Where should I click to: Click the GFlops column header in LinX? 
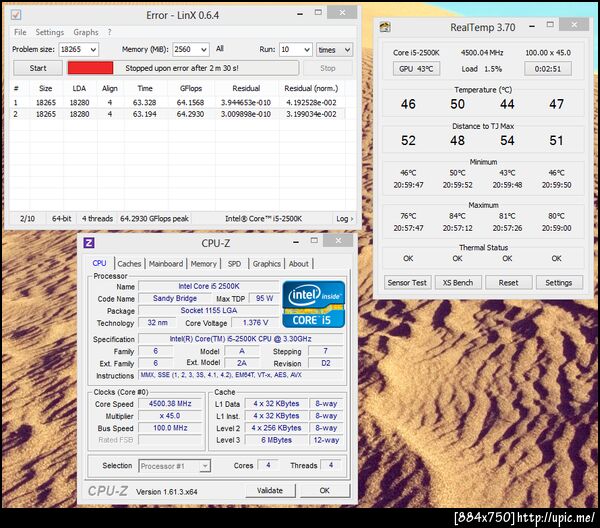[191, 88]
